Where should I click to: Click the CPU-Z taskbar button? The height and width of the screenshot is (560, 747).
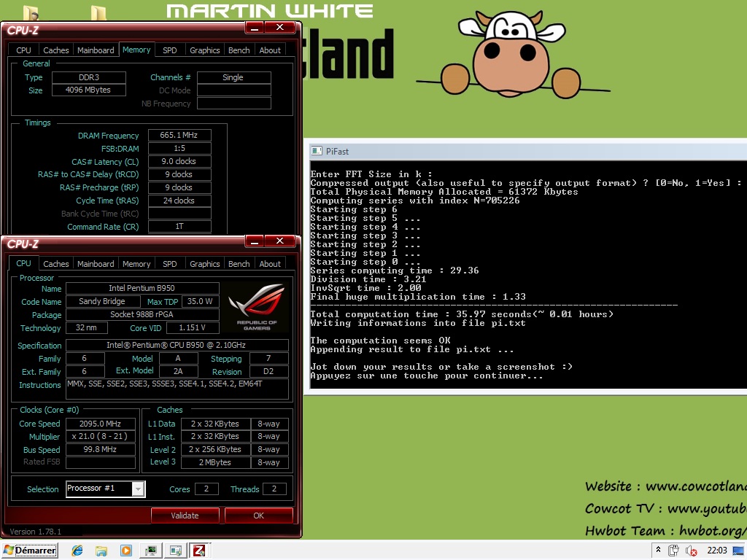point(199,551)
